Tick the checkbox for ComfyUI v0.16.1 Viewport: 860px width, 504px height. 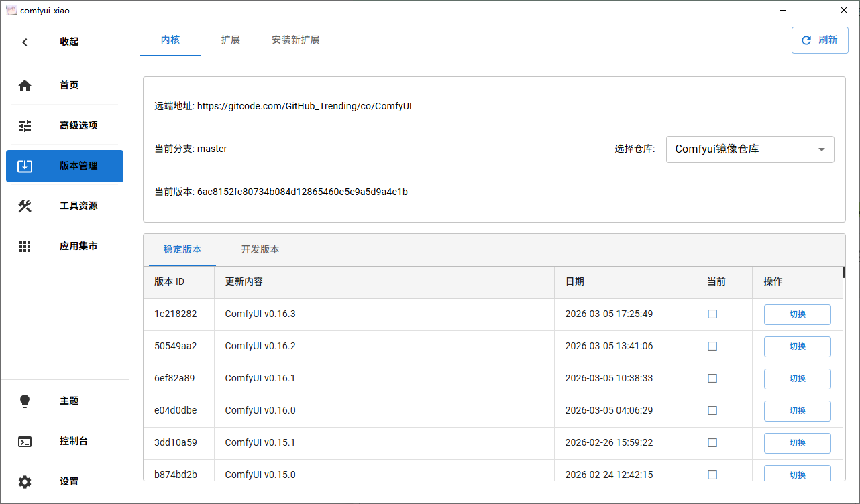[712, 379]
